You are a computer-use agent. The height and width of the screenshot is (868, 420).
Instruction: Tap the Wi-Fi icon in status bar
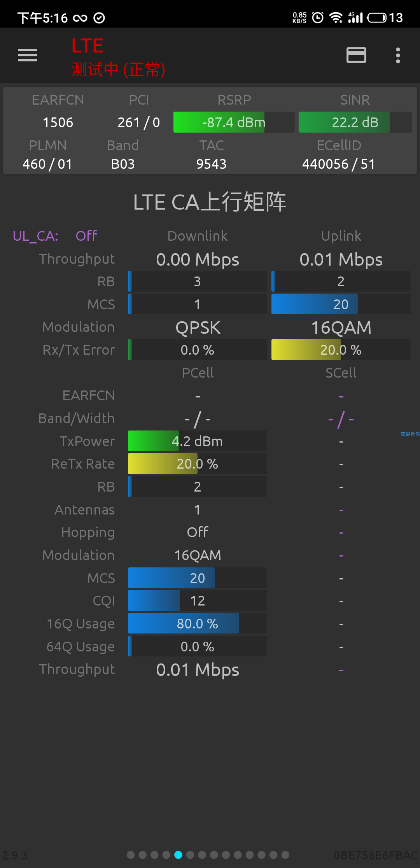(x=336, y=17)
